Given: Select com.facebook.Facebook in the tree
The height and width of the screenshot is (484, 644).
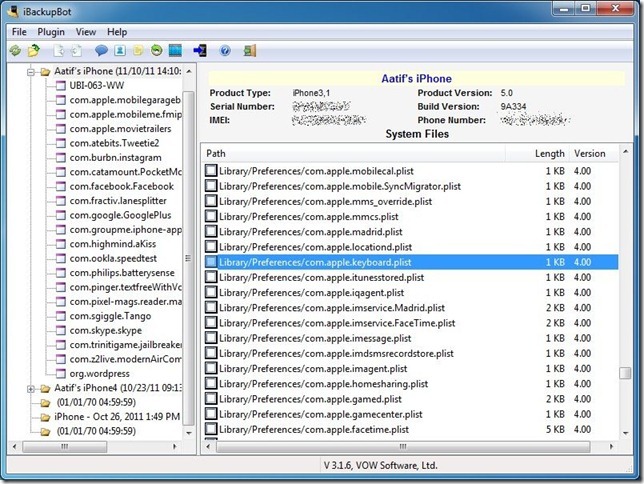Looking at the screenshot, I should tap(121, 186).
